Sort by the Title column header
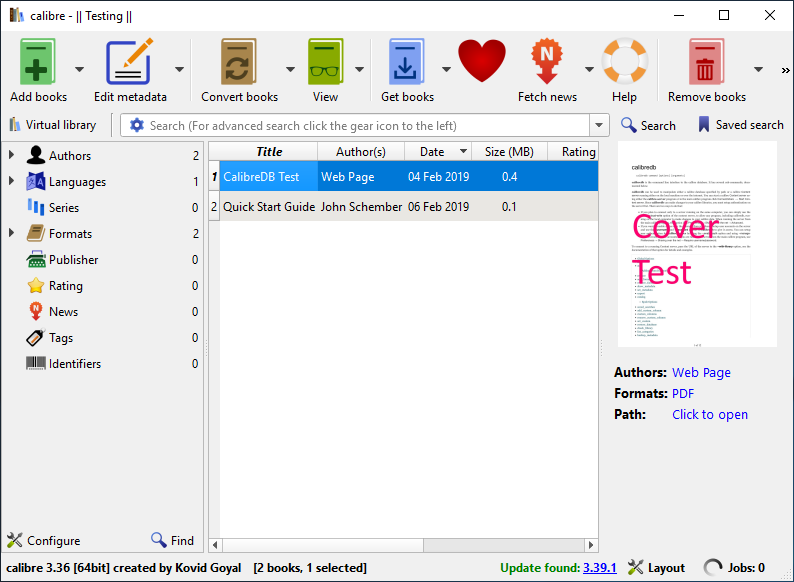Image resolution: width=794 pixels, height=582 pixels. point(268,151)
